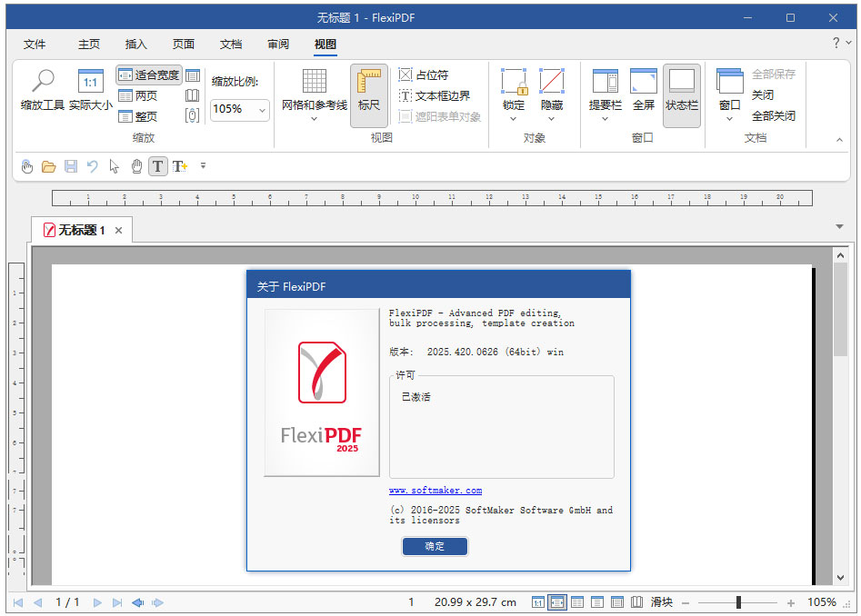Undo with the curved arrow icon
The width and height of the screenshot is (861, 616).
tap(92, 166)
